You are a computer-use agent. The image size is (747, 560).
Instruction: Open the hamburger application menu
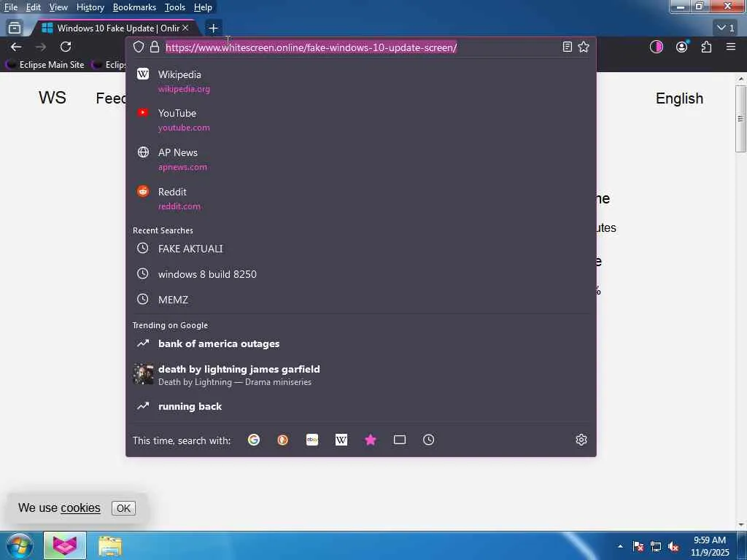pos(731,47)
